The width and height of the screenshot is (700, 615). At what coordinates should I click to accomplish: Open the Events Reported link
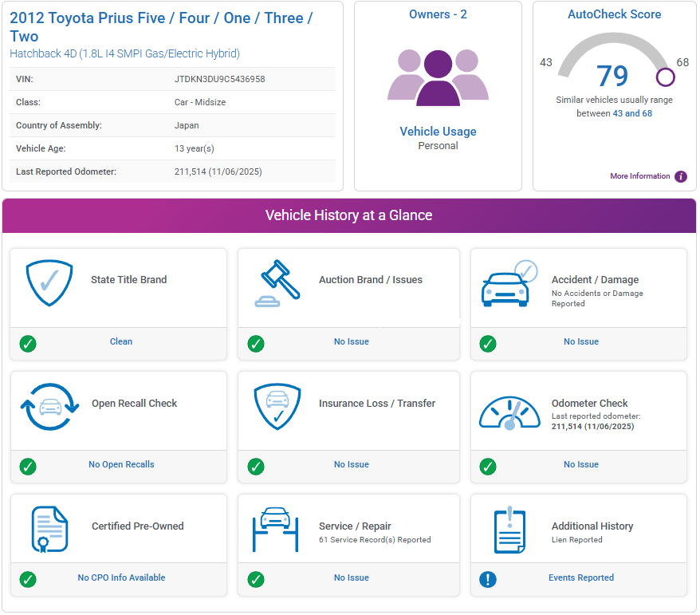(580, 578)
